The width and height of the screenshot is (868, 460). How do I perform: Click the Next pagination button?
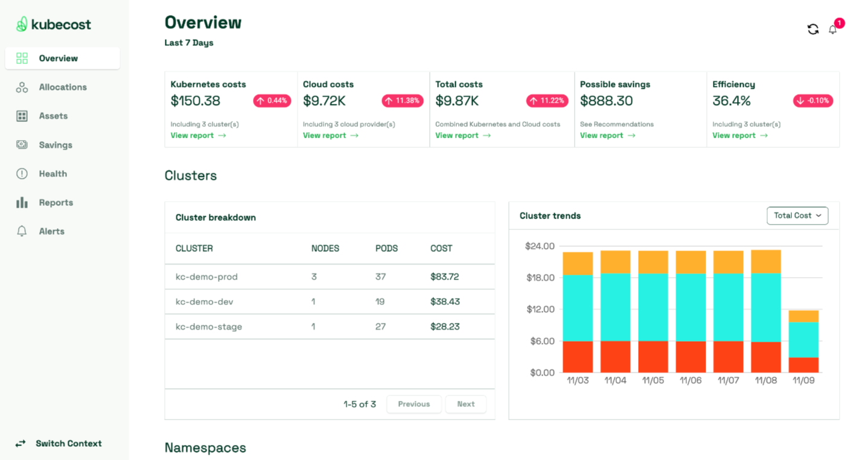(x=465, y=404)
